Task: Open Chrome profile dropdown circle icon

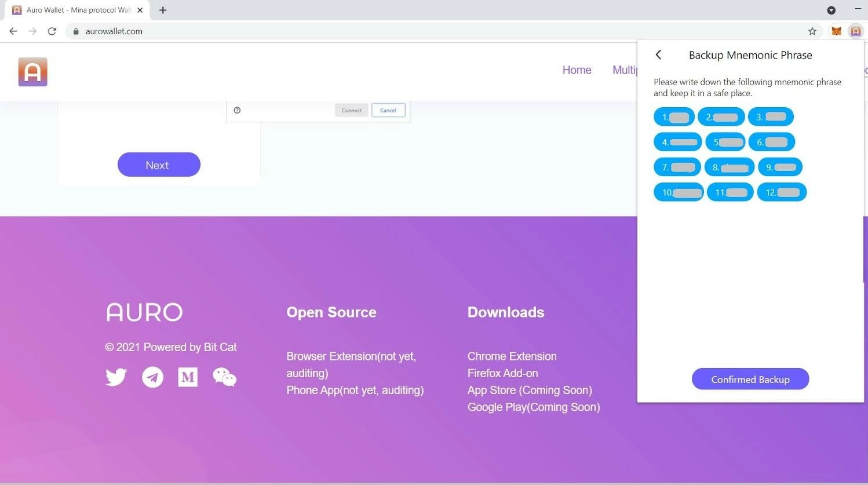Action: coord(831,10)
